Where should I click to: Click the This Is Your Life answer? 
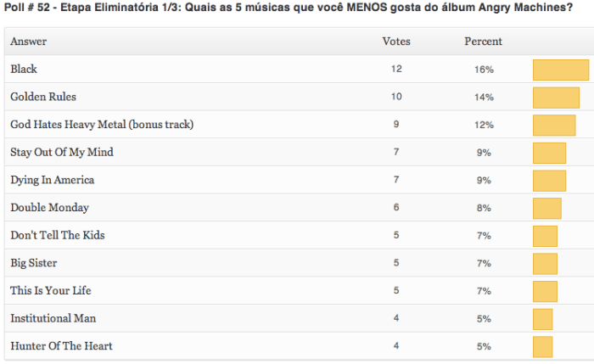(x=50, y=291)
